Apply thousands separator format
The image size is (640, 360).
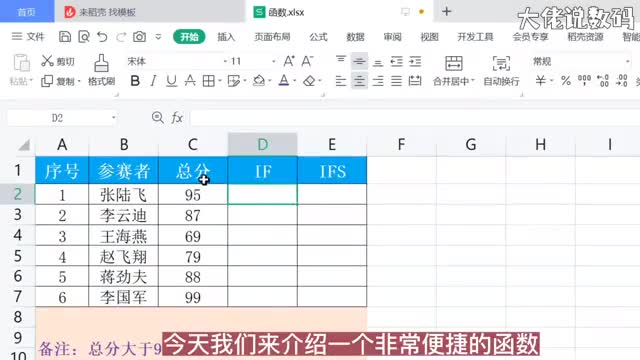coord(584,81)
